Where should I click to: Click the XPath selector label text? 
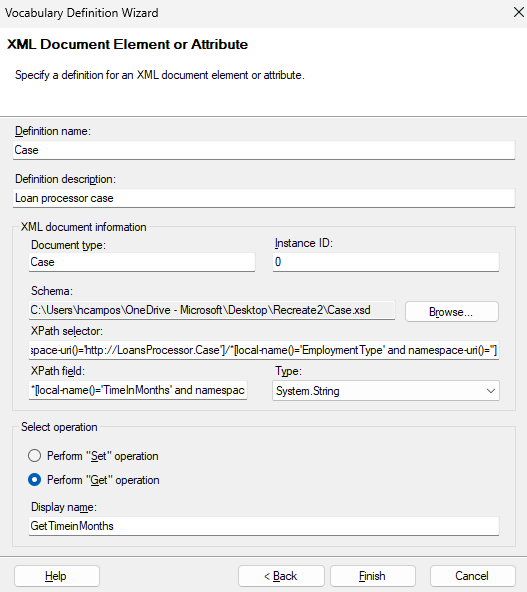(67, 331)
